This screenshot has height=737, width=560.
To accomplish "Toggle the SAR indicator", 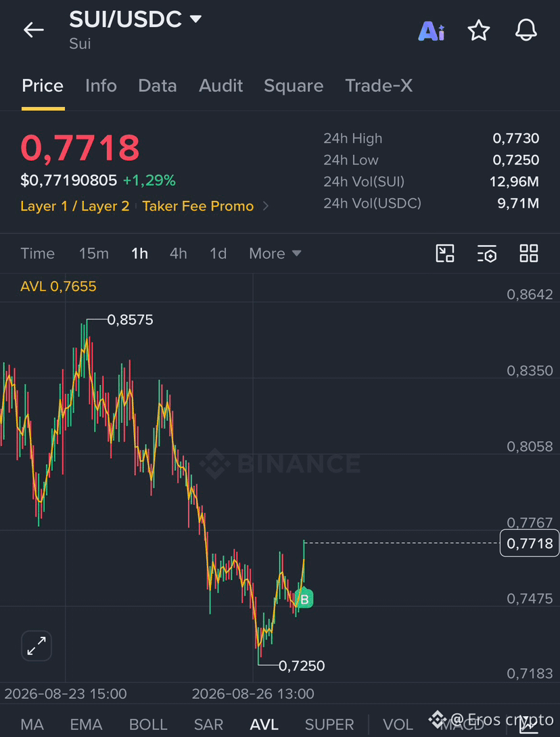I will pos(208,724).
